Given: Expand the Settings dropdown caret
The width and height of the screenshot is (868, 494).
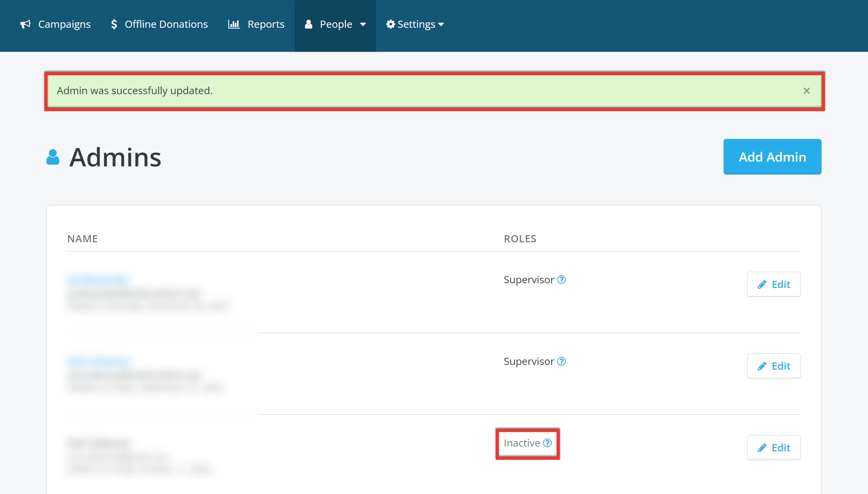Looking at the screenshot, I should pyautogui.click(x=441, y=24).
